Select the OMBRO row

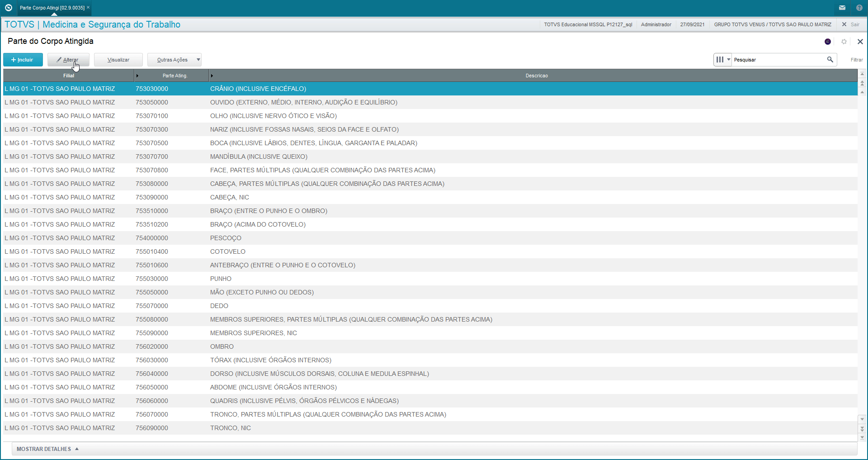pyautogui.click(x=430, y=346)
